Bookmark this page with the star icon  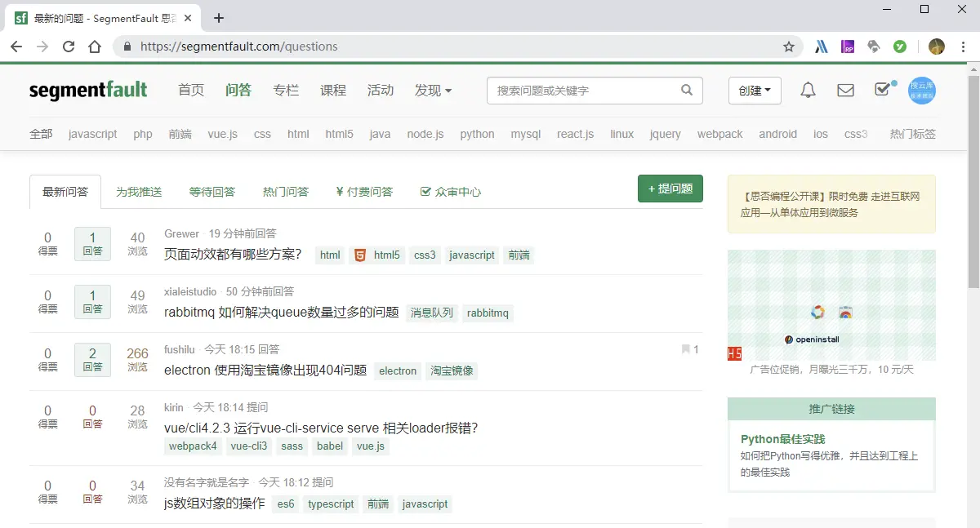tap(789, 47)
